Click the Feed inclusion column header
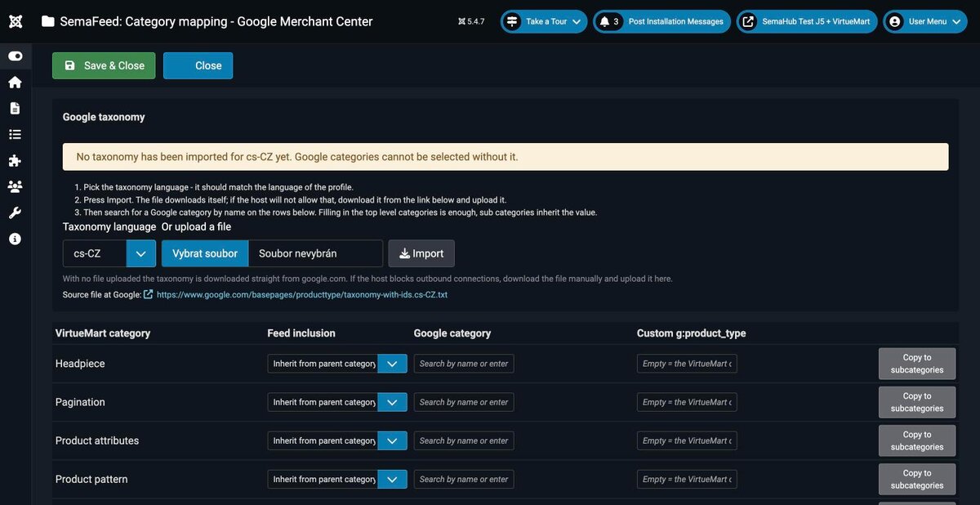This screenshot has height=505, width=980. tap(301, 333)
